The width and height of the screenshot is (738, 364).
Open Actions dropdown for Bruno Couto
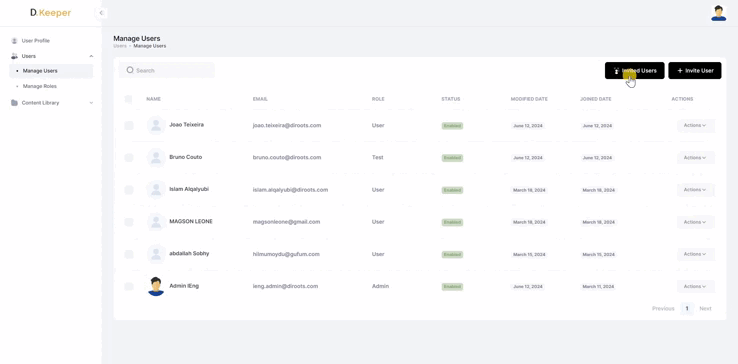[696, 158]
